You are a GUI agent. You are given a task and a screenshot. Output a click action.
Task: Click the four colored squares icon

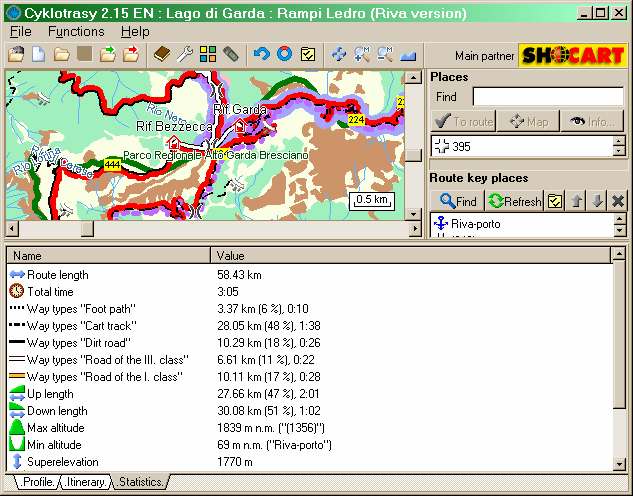208,54
